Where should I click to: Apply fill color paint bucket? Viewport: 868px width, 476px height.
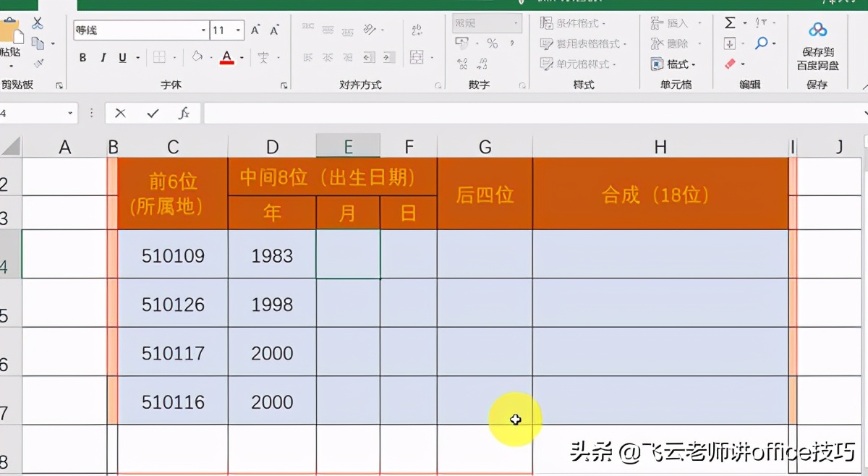pos(197,58)
